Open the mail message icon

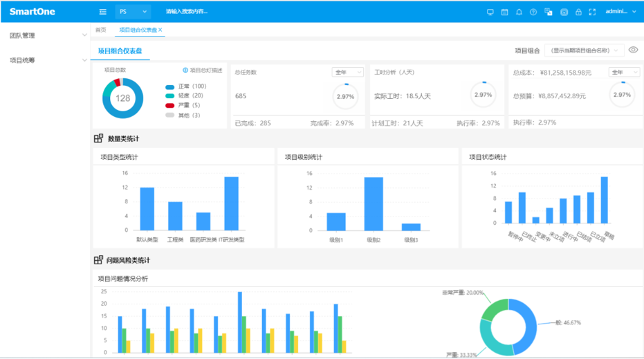pos(564,12)
